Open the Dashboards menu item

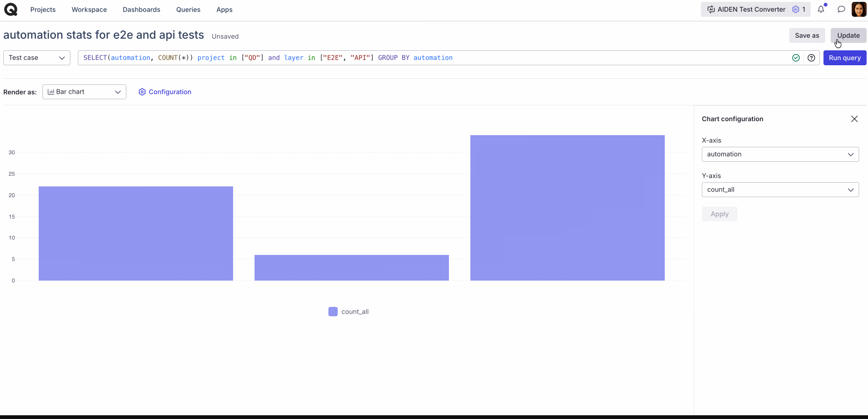[141, 9]
